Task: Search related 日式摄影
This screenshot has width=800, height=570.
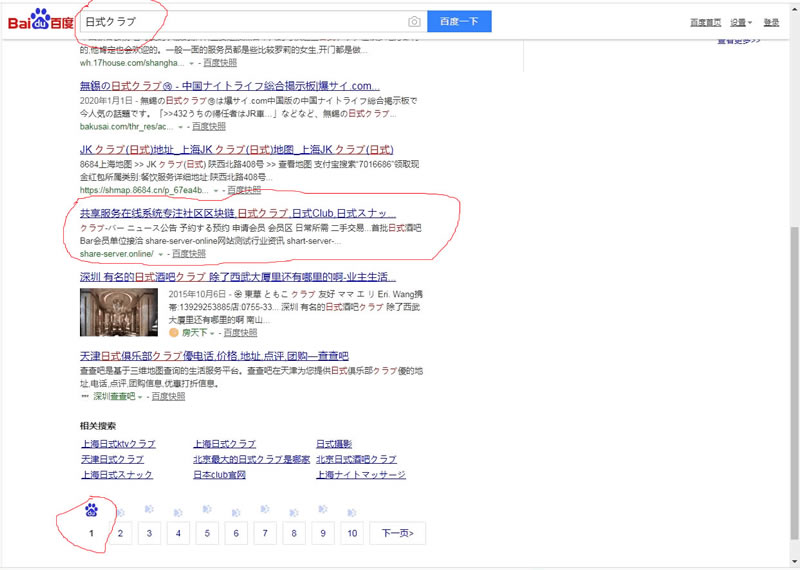Action: click(x=334, y=444)
